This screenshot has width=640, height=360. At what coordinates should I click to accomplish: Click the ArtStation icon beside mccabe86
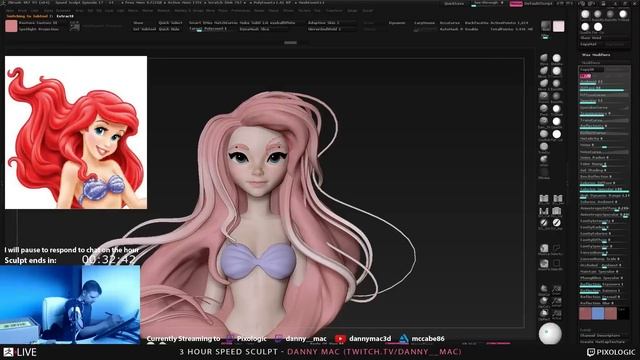point(404,339)
